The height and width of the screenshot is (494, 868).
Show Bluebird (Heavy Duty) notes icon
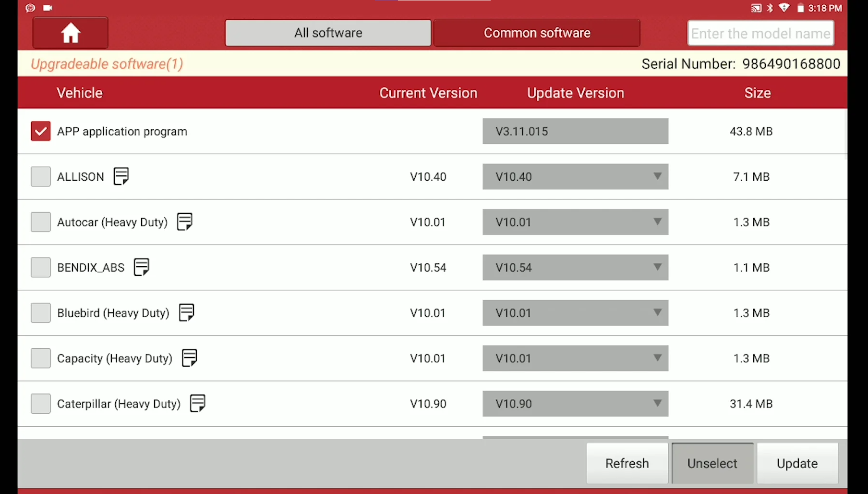pos(186,312)
